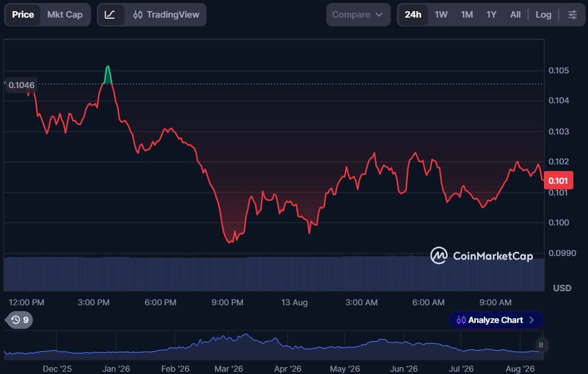
Task: Open the chart settings sliders icon
Action: [572, 15]
